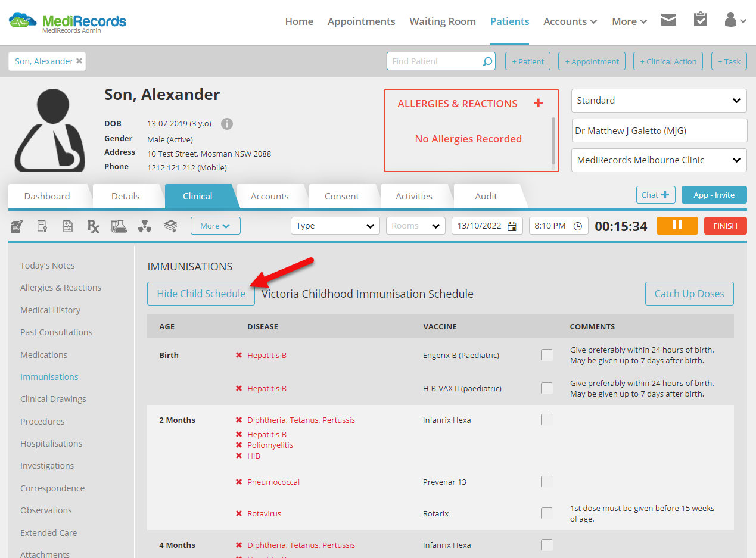Tick the Engerix B (Paediatric) checkbox
Screen dimensions: 756x558
547,355
